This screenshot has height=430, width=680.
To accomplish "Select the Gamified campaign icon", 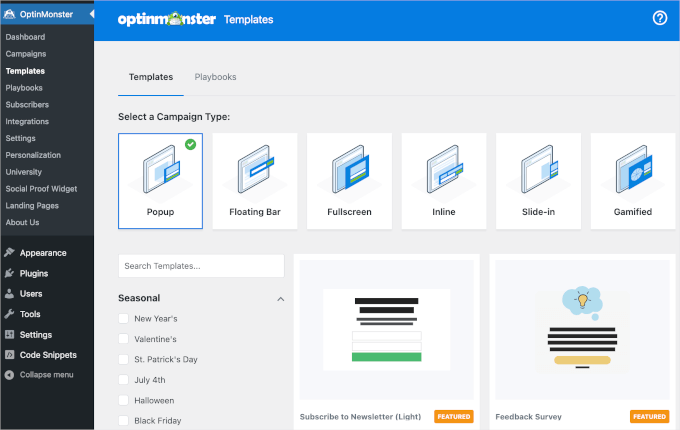I will (x=634, y=169).
